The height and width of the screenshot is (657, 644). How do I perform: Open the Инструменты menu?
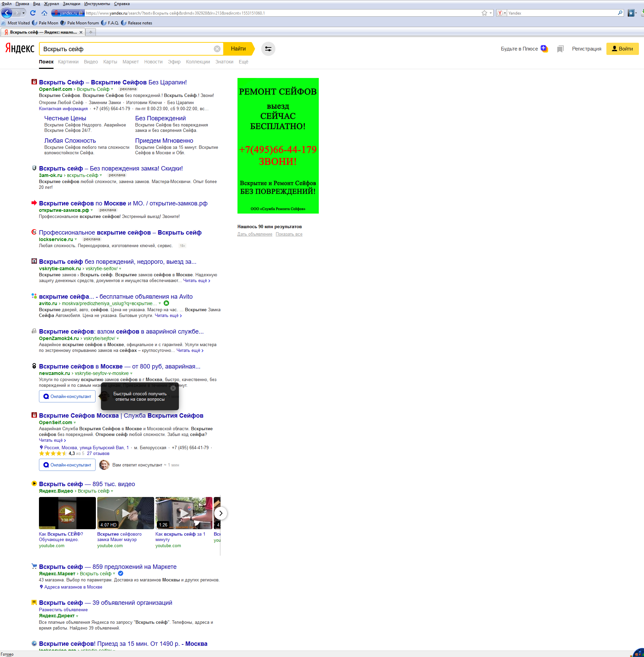pyautogui.click(x=97, y=4)
